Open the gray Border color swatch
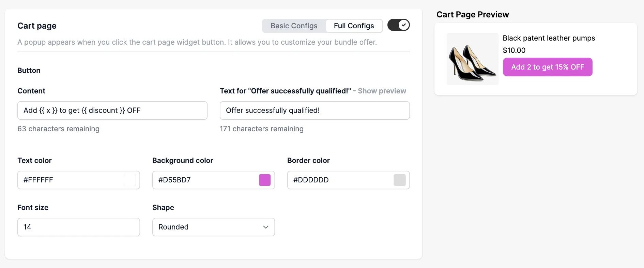This screenshot has height=268, width=644. pyautogui.click(x=400, y=180)
